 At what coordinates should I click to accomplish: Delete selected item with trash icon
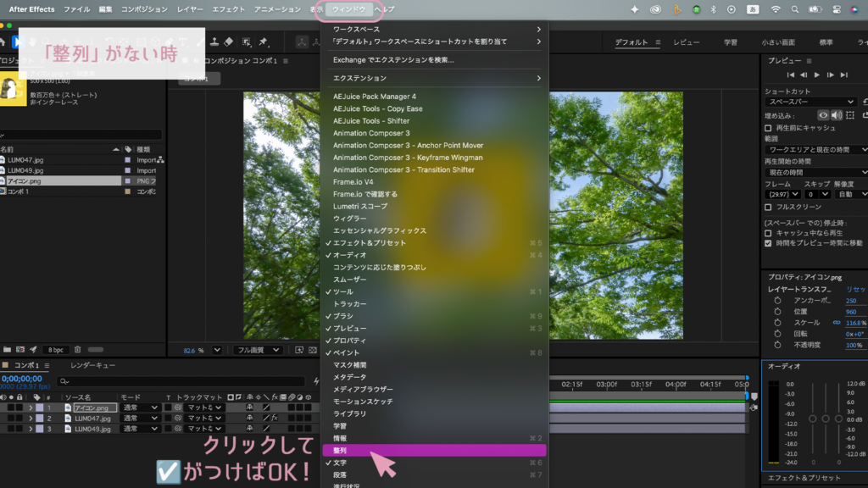[x=77, y=350]
